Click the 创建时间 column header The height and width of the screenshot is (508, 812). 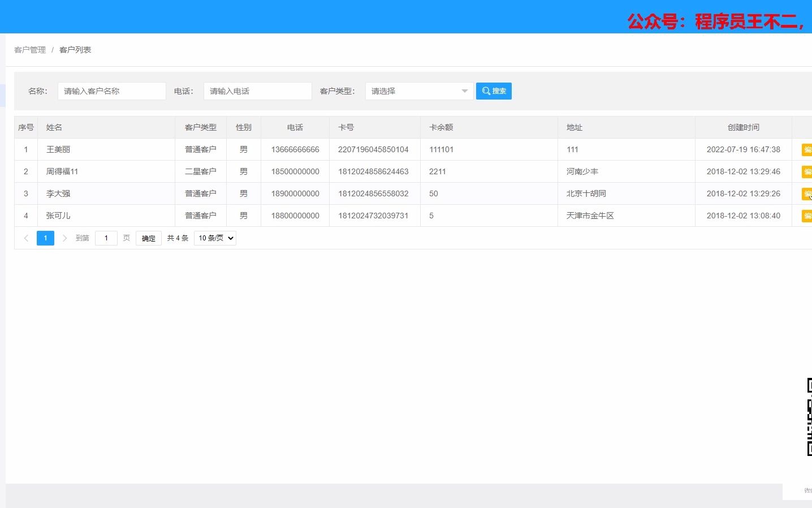click(x=744, y=127)
